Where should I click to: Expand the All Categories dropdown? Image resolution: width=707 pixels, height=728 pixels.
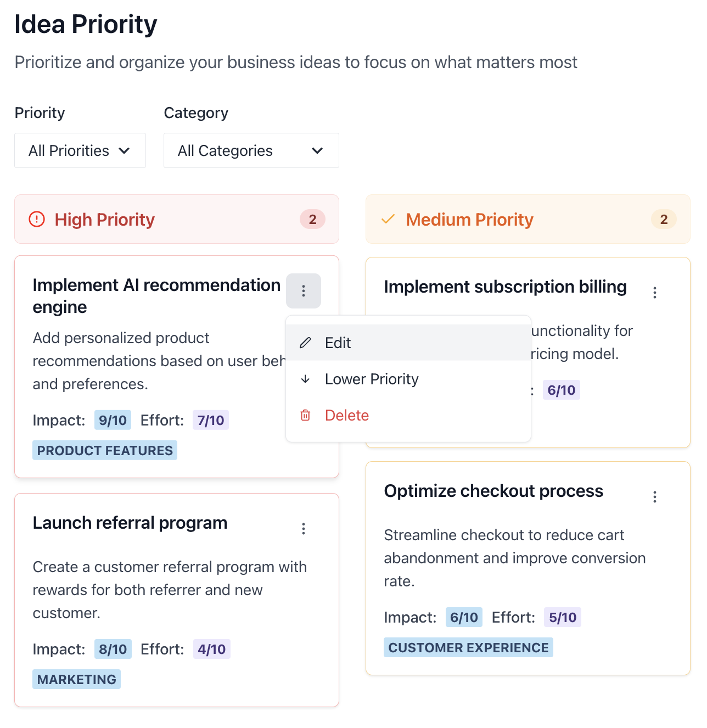coord(251,150)
